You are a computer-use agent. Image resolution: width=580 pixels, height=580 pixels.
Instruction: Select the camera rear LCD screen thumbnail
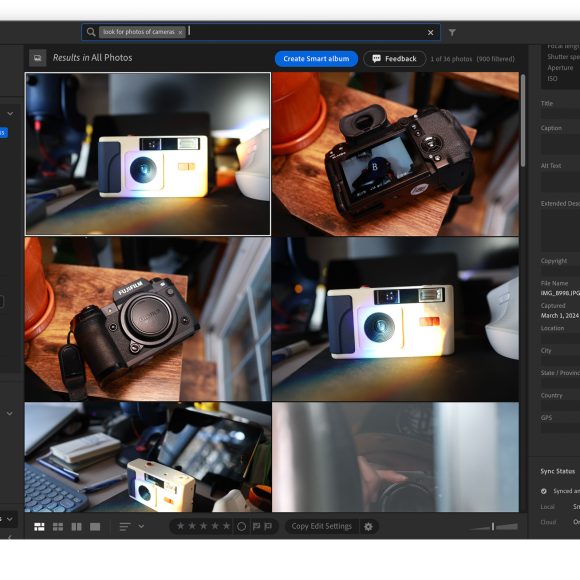coord(395,154)
